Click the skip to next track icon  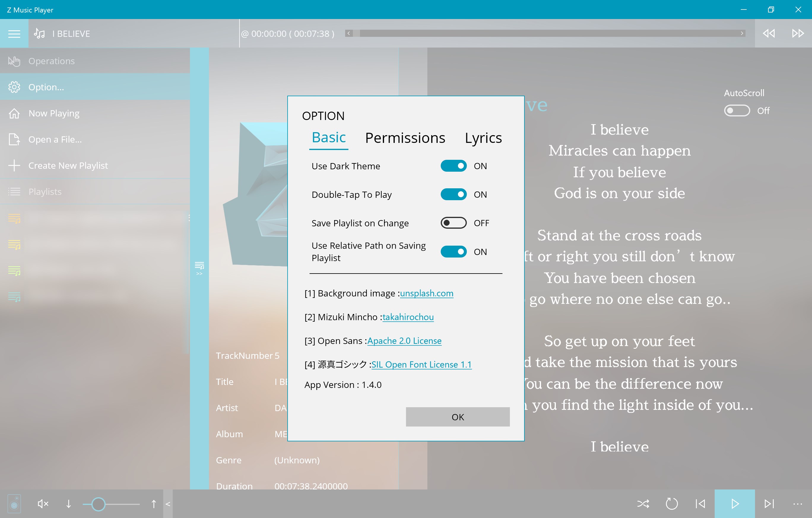pos(768,504)
